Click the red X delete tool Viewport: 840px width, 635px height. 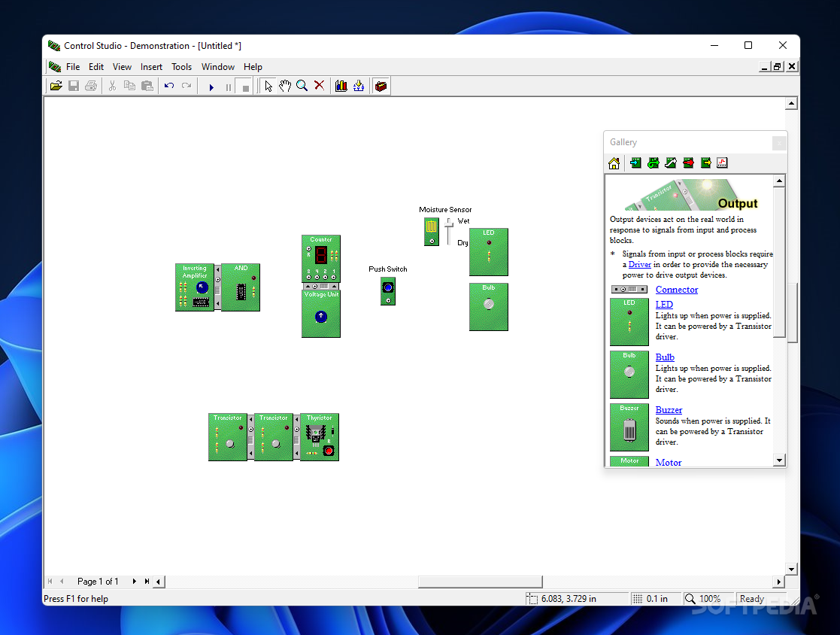[320, 85]
